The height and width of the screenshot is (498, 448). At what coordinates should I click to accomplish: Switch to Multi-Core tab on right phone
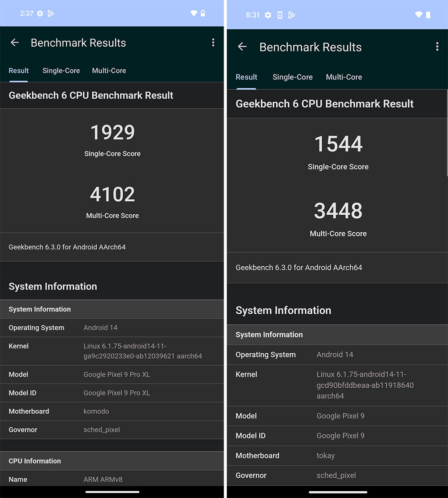coord(344,77)
